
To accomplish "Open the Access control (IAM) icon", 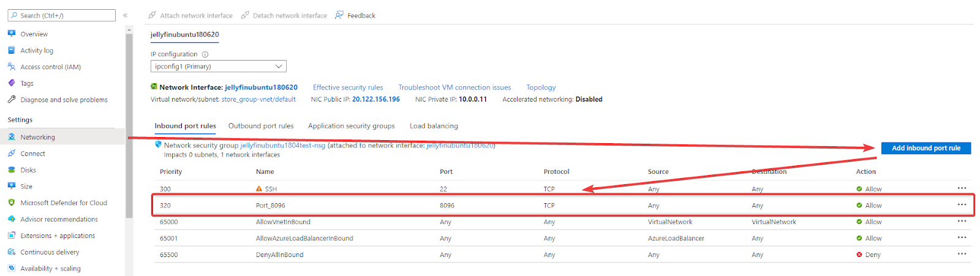I will pyautogui.click(x=12, y=67).
